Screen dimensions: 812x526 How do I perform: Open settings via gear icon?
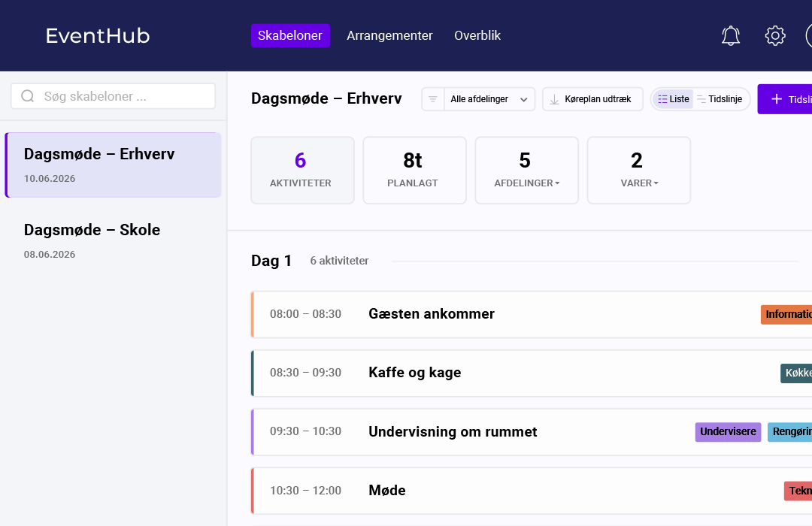(x=775, y=36)
